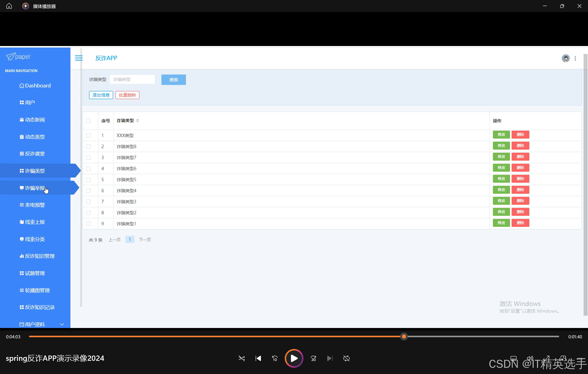Sort by the 诈骗类型 column arrows
Image resolution: width=588 pixels, height=374 pixels.
(137, 121)
